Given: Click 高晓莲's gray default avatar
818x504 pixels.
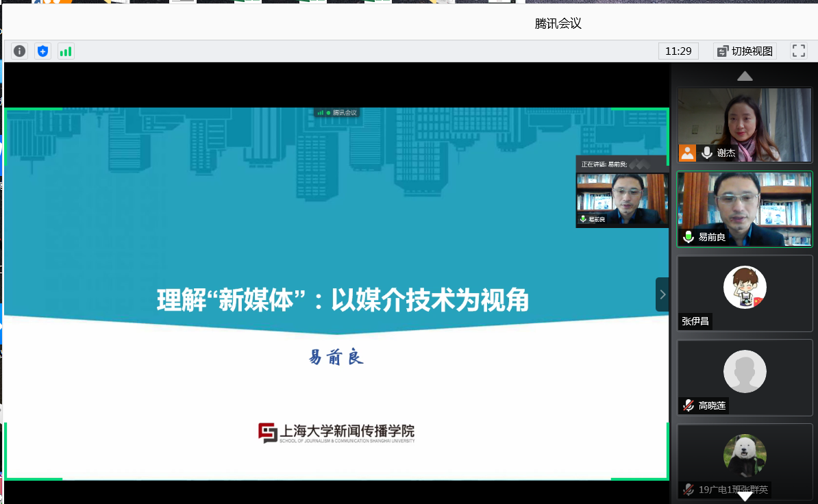Looking at the screenshot, I should (x=745, y=371).
